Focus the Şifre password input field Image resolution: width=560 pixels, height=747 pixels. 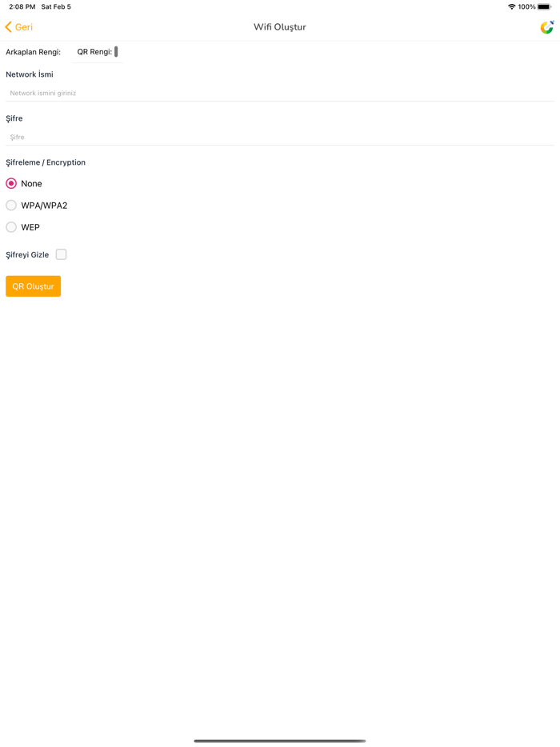click(280, 137)
